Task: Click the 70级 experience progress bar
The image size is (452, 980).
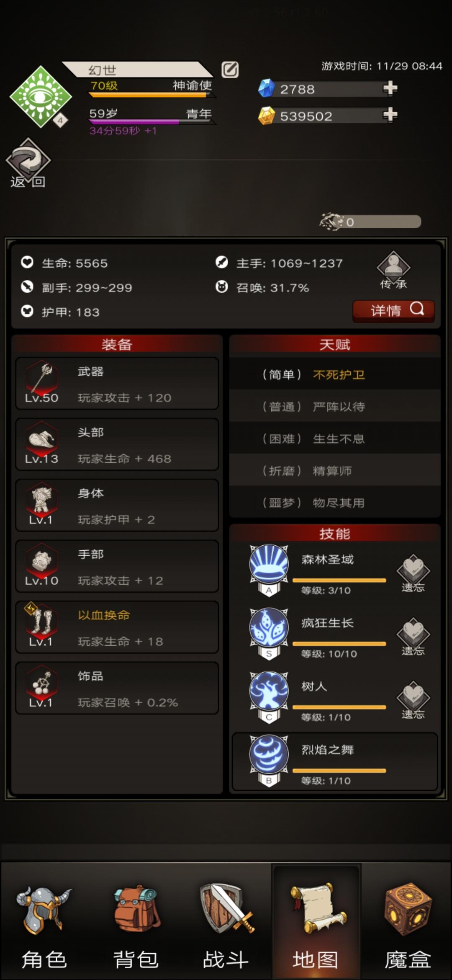Action: (x=152, y=95)
